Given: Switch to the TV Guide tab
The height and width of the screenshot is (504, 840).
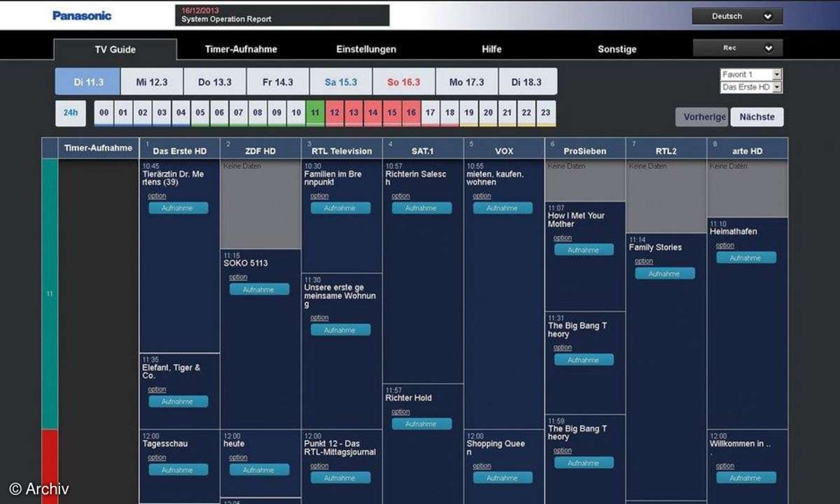Looking at the screenshot, I should click(115, 50).
